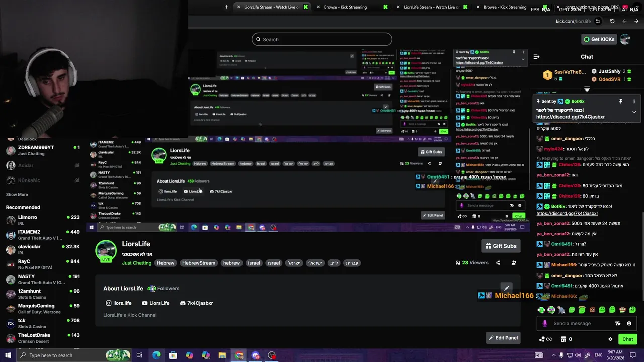644x362 pixels.
Task: Open chat settings gear
Action: (x=610, y=339)
